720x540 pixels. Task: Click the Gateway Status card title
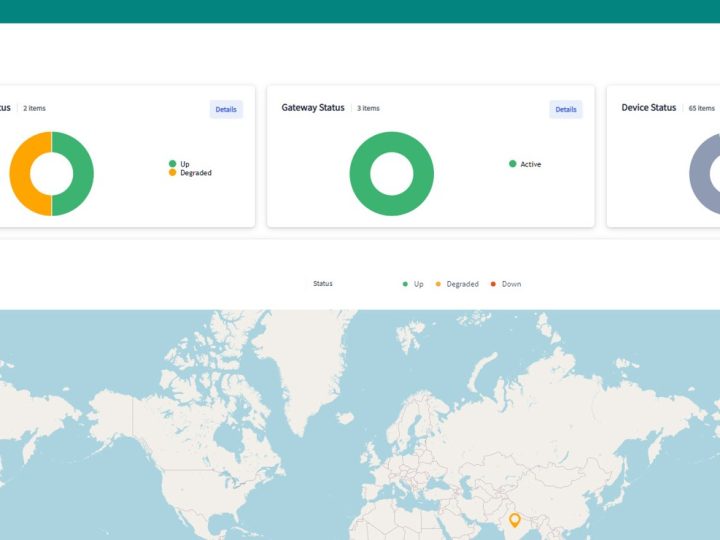coord(313,107)
